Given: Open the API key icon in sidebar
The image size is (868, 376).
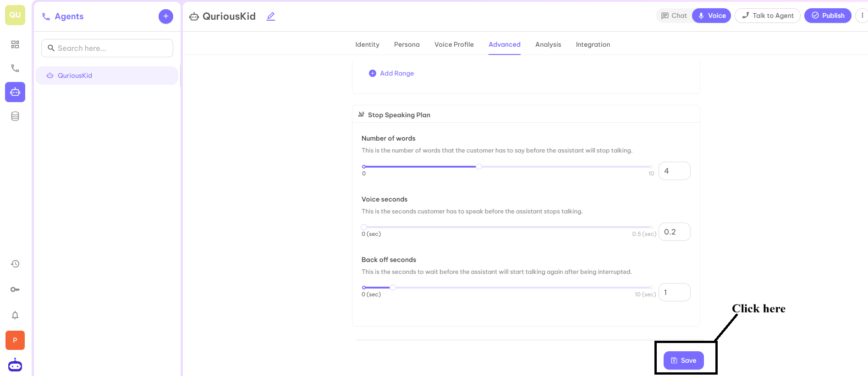Looking at the screenshot, I should point(15,289).
